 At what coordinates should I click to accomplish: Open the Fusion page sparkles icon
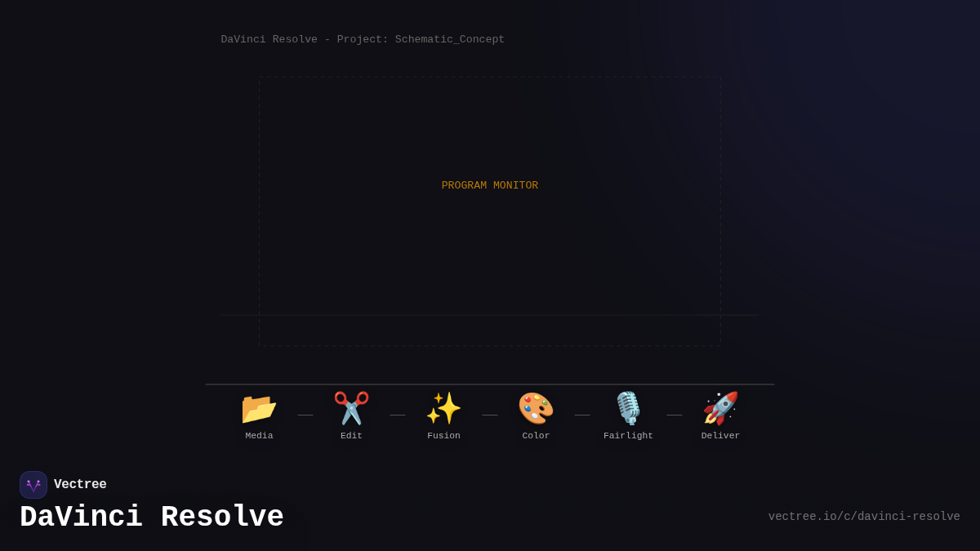[443, 407]
